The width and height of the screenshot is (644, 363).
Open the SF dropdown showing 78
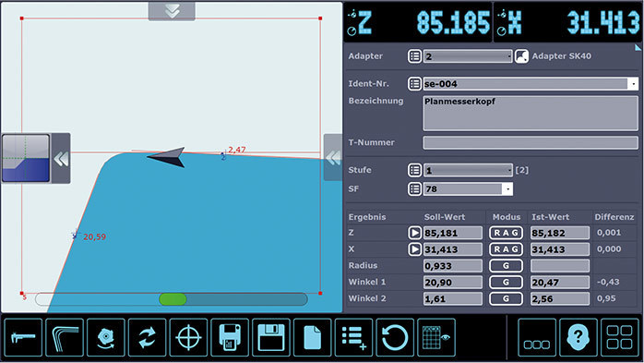click(468, 189)
